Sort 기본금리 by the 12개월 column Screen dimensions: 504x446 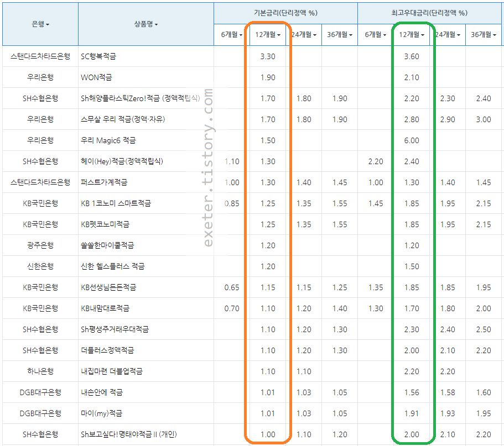267,34
